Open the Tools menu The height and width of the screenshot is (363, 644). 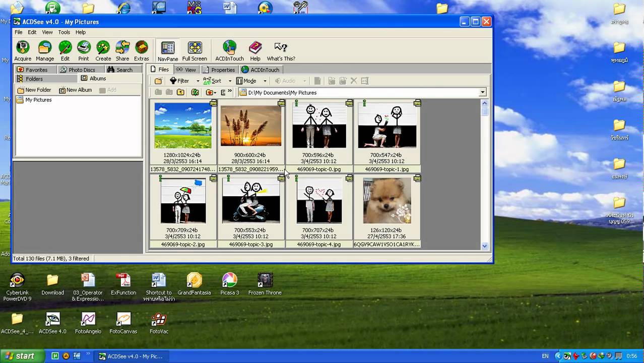(x=64, y=32)
